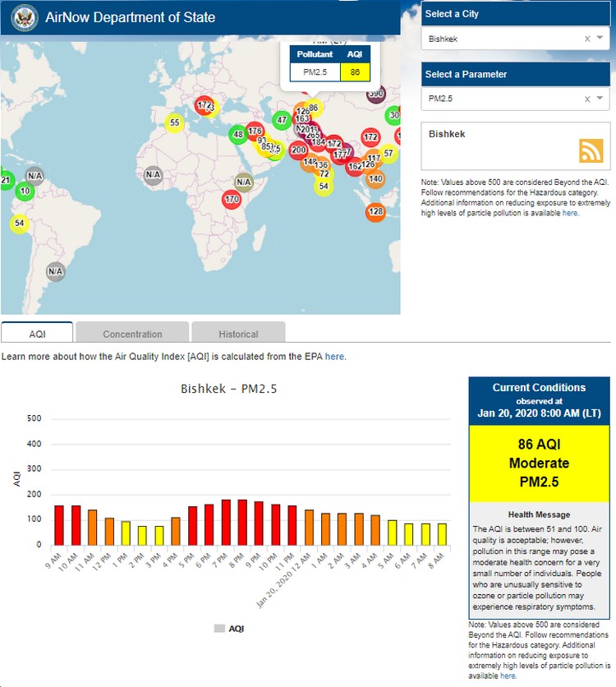The width and height of the screenshot is (616, 687).
Task: Expand the Select a City dropdown arrow
Action: pos(600,39)
